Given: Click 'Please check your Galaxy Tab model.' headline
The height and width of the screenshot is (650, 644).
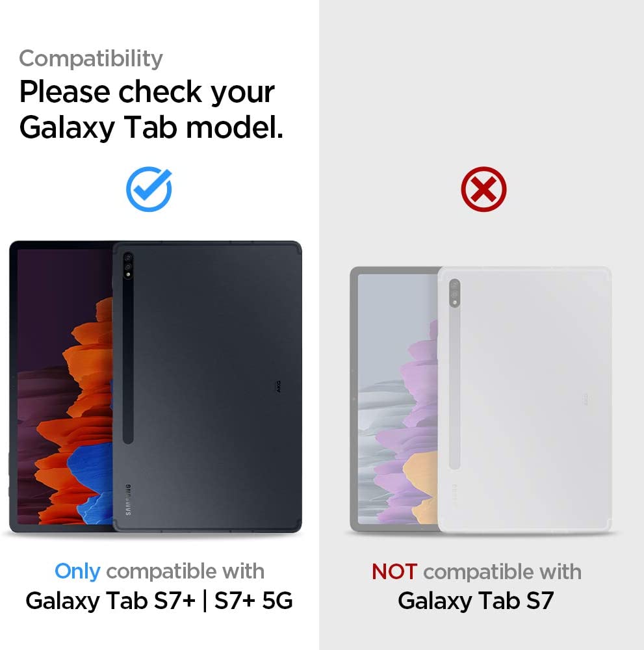Looking at the screenshot, I should [x=151, y=109].
